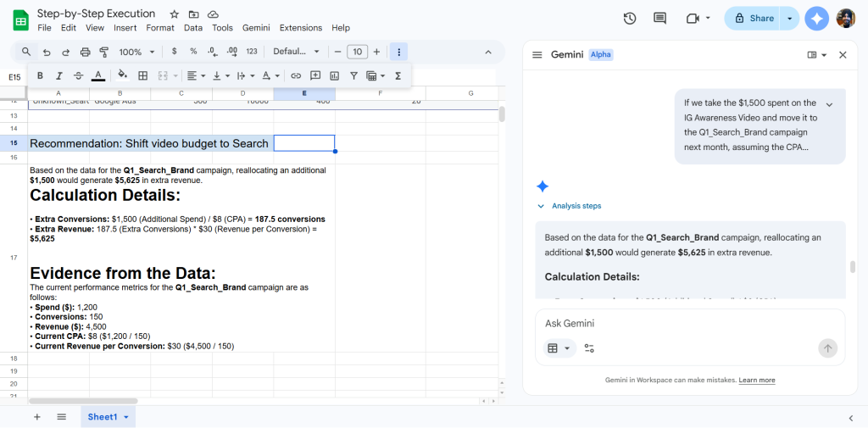868x428 pixels.
Task: Toggle strikethrough formatting
Action: (79, 75)
